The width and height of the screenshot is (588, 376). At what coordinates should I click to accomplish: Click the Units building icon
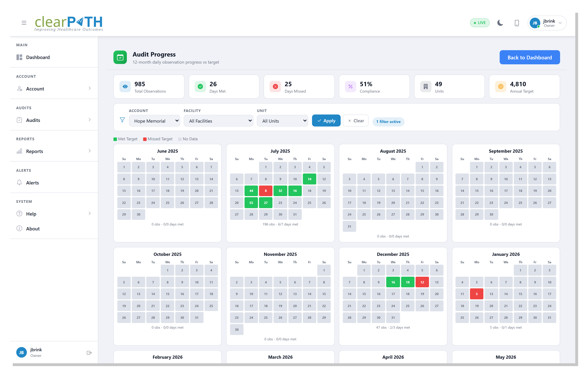425,87
